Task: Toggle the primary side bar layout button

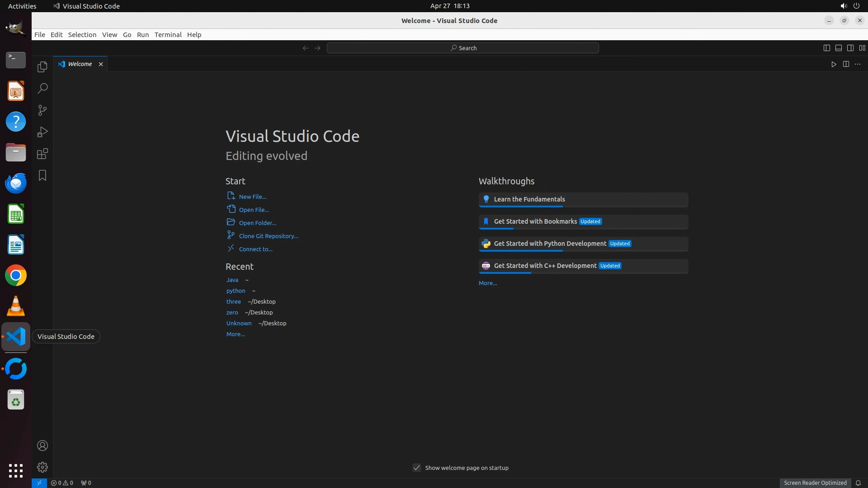Action: tap(826, 48)
